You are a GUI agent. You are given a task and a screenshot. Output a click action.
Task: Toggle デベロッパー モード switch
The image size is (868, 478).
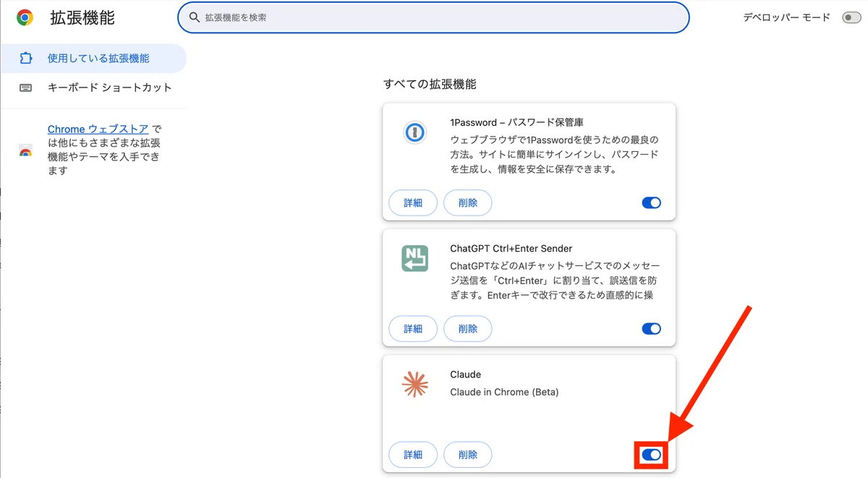[851, 17]
